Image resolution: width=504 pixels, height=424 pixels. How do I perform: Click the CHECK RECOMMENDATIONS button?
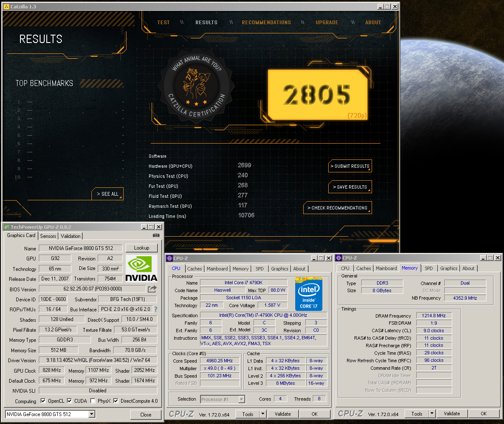pos(337,208)
